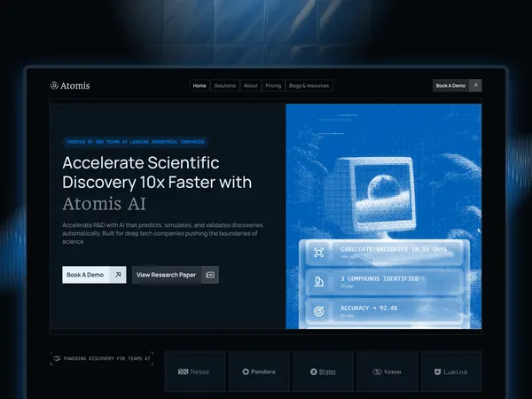
Task: Click the Powering Discovery for Teams at label
Action: click(x=102, y=358)
